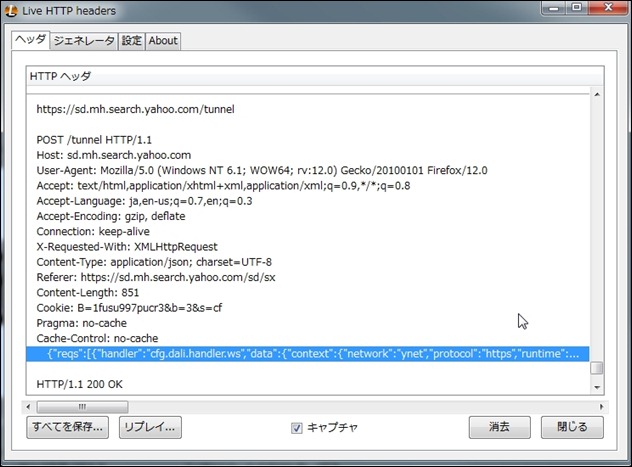Select the X-Requested-With: XMLHttpRequest line
The height and width of the screenshot is (467, 632).
click(127, 247)
